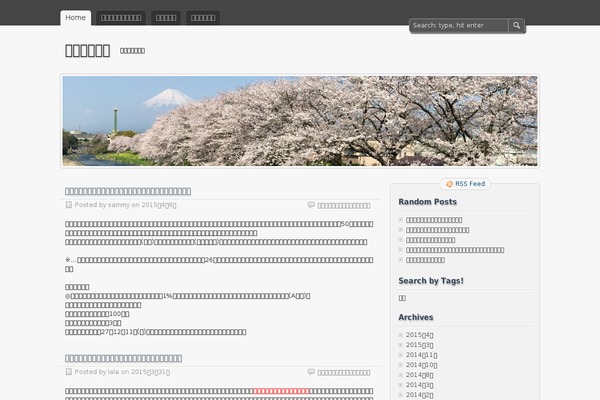Click the tag link under Search by Tags!

point(402,298)
